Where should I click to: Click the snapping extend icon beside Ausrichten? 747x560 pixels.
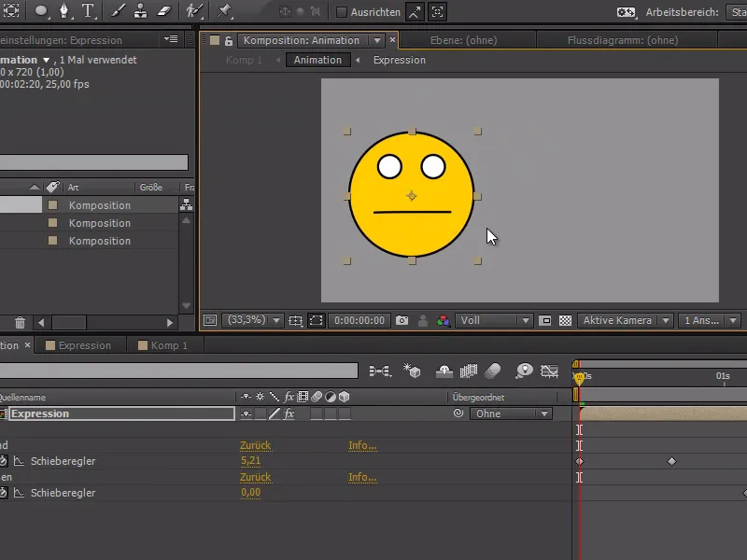tap(415, 12)
